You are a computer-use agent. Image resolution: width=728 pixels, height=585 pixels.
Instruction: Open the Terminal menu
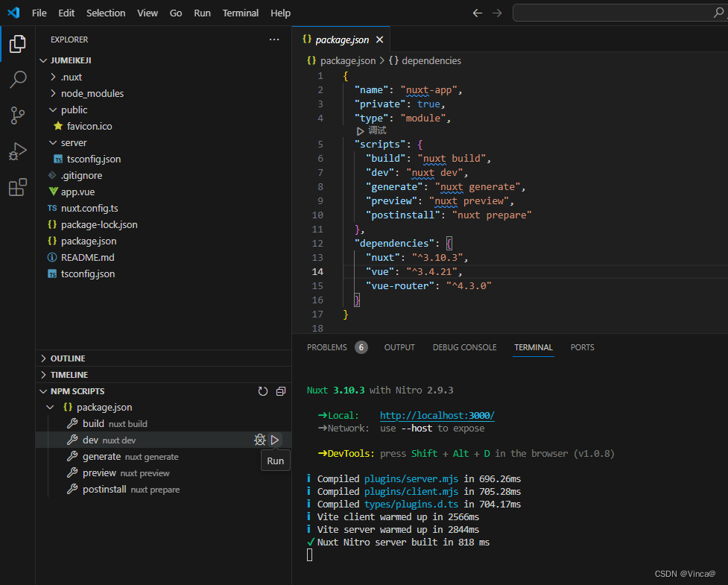point(240,13)
